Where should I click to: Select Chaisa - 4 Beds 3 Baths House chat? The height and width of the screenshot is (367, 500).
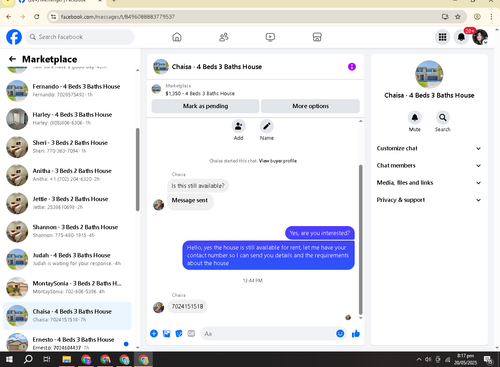coord(67,315)
